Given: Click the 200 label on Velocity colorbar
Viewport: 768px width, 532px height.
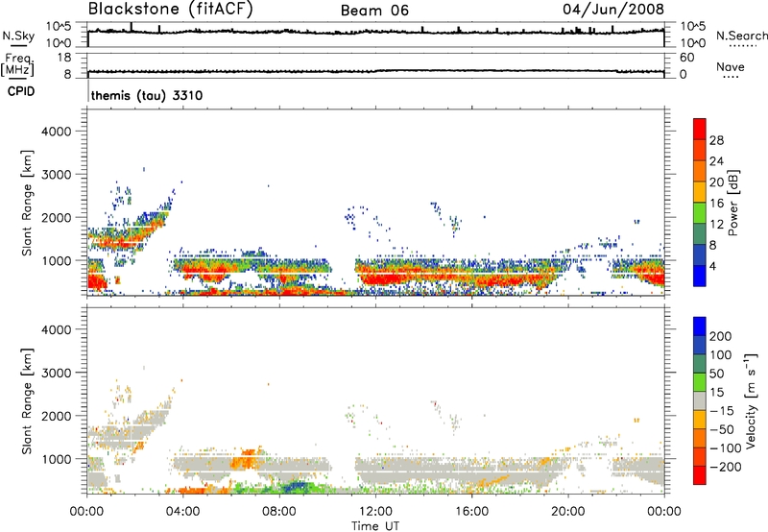Looking at the screenshot, I should coord(721,336).
